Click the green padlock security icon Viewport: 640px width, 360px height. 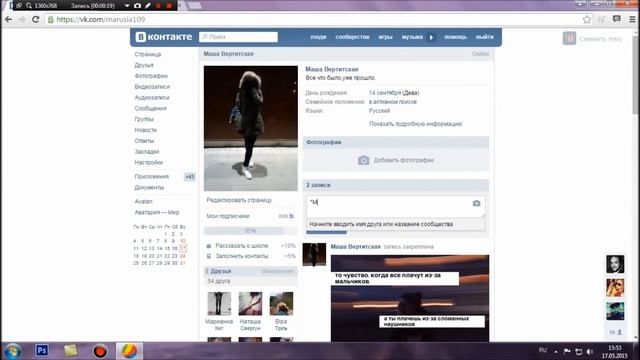(51, 20)
